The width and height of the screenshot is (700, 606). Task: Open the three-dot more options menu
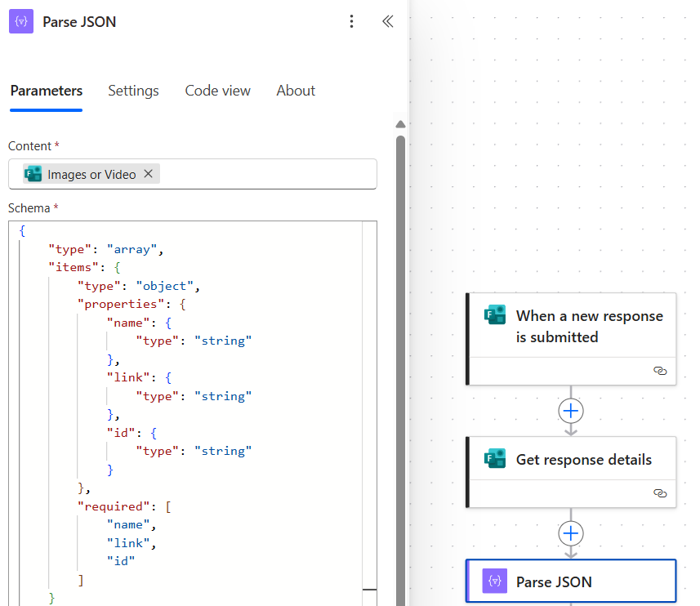[x=351, y=21]
